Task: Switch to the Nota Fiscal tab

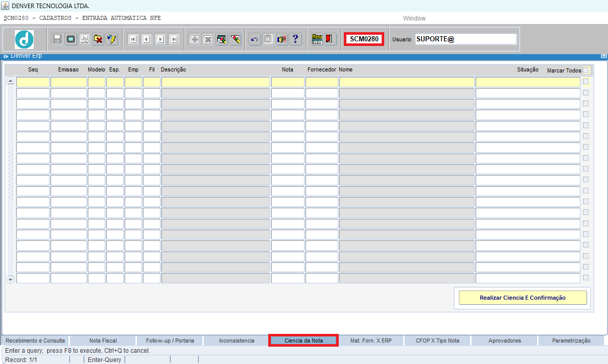Action: point(103,341)
